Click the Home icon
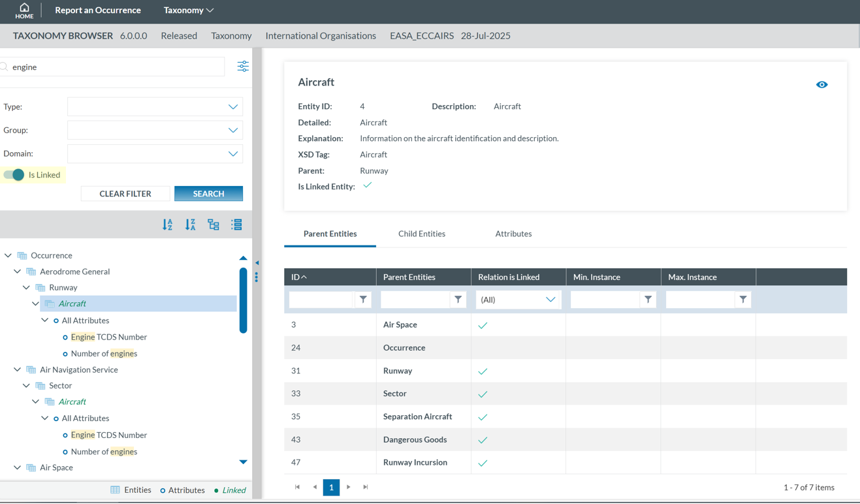860x504 pixels. click(x=24, y=10)
